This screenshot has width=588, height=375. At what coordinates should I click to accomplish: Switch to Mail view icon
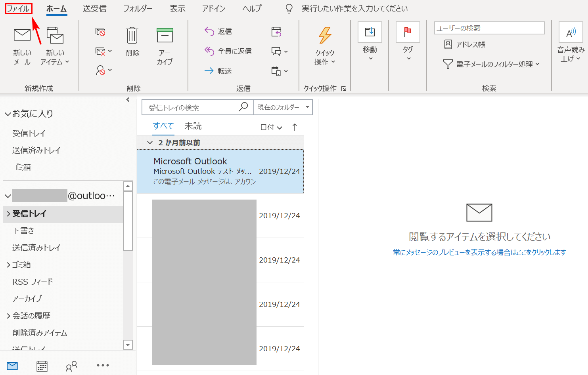(12, 366)
